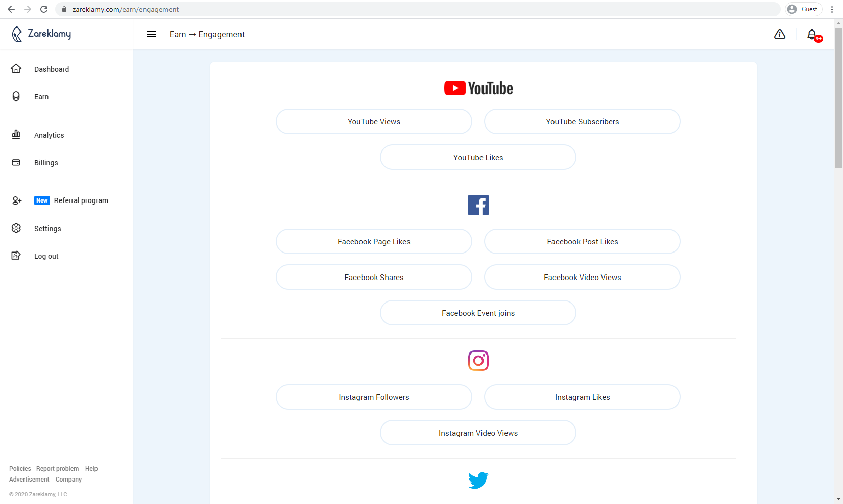Image resolution: width=843 pixels, height=504 pixels.
Task: Open Earn in the sidebar
Action: coord(41,97)
